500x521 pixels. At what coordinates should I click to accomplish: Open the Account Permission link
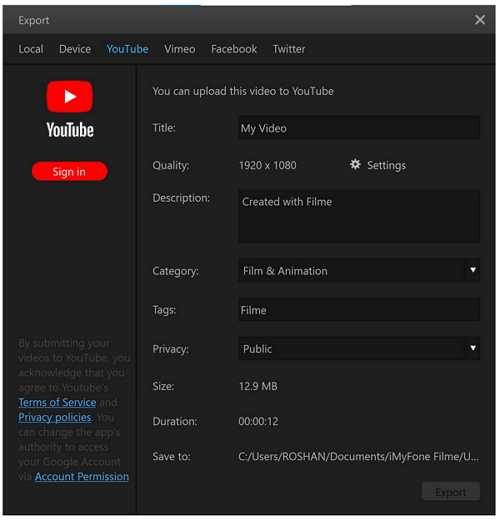coord(82,476)
